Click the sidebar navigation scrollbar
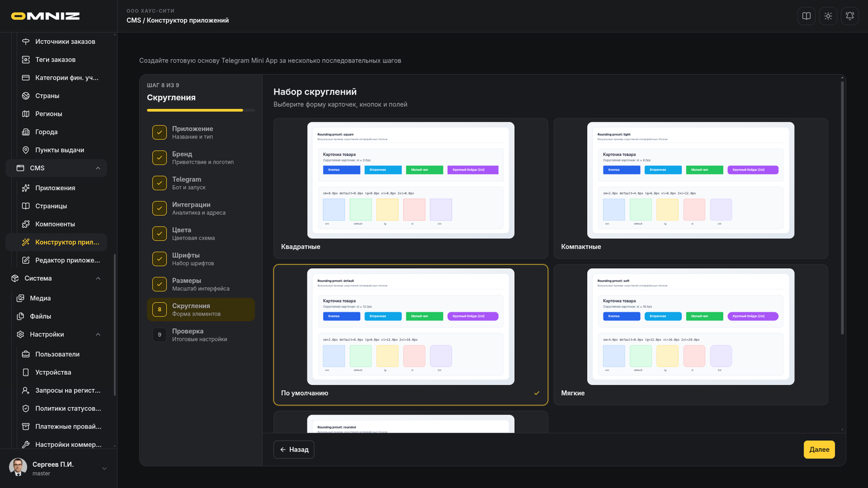The image size is (868, 488). click(x=115, y=325)
